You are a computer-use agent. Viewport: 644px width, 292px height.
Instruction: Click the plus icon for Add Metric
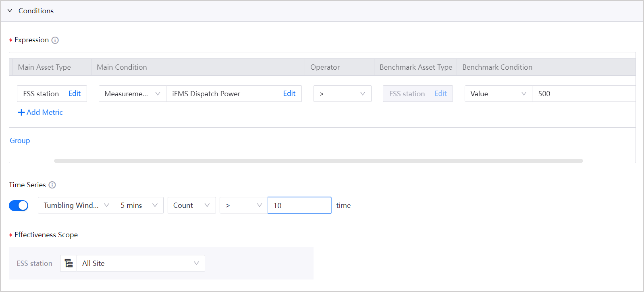coord(21,112)
